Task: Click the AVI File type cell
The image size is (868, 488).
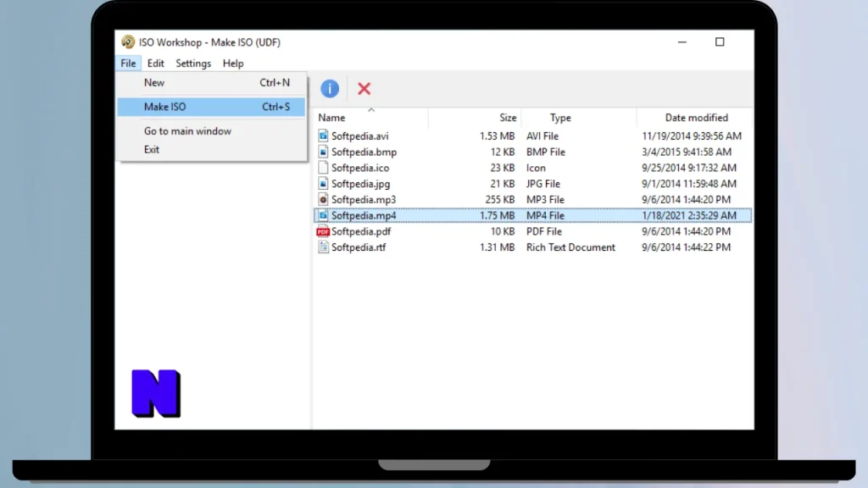Action: [542, 136]
